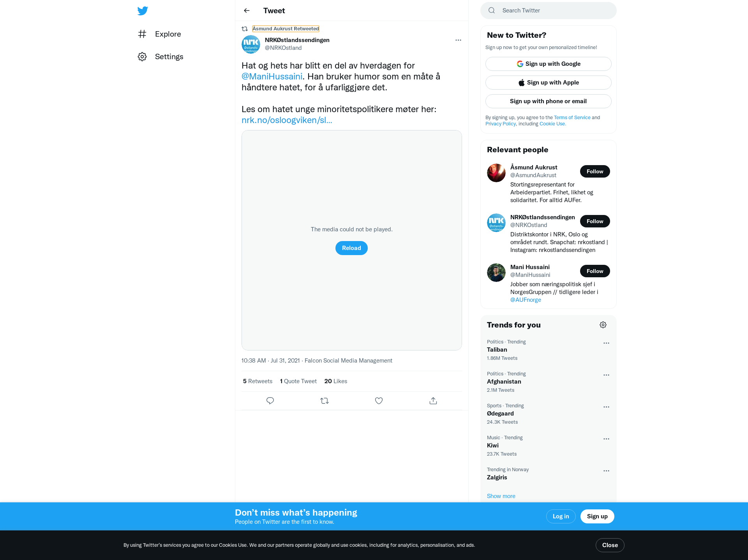Click the Twitter bird logo

point(143,11)
